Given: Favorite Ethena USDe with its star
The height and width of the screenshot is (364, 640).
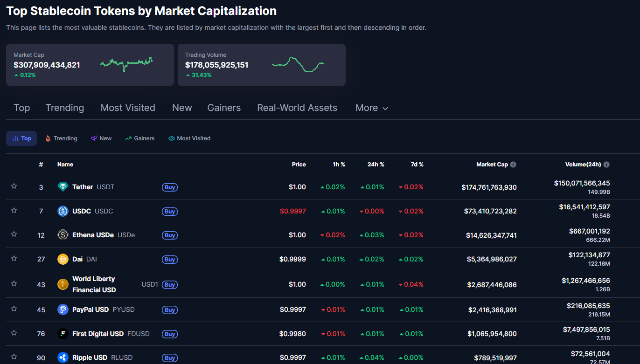Looking at the screenshot, I should point(14,234).
